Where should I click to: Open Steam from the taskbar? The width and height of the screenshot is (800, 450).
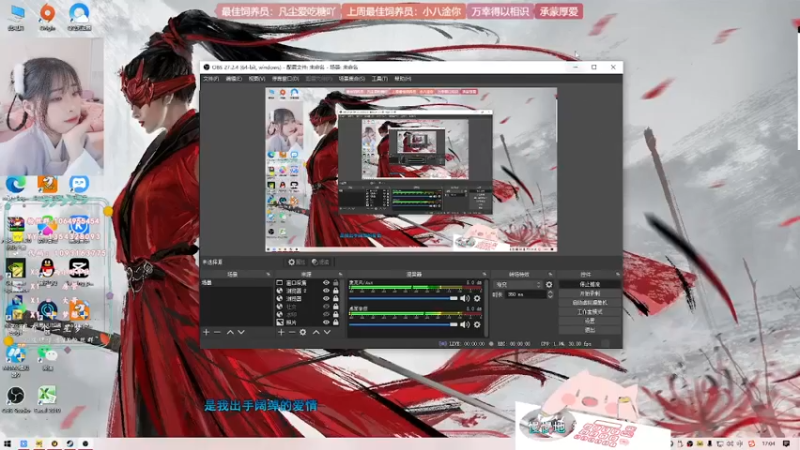pos(69,444)
